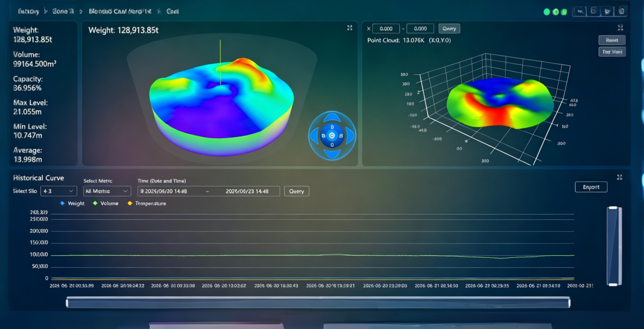Click the Top View button
The image size is (644, 329).
(612, 52)
